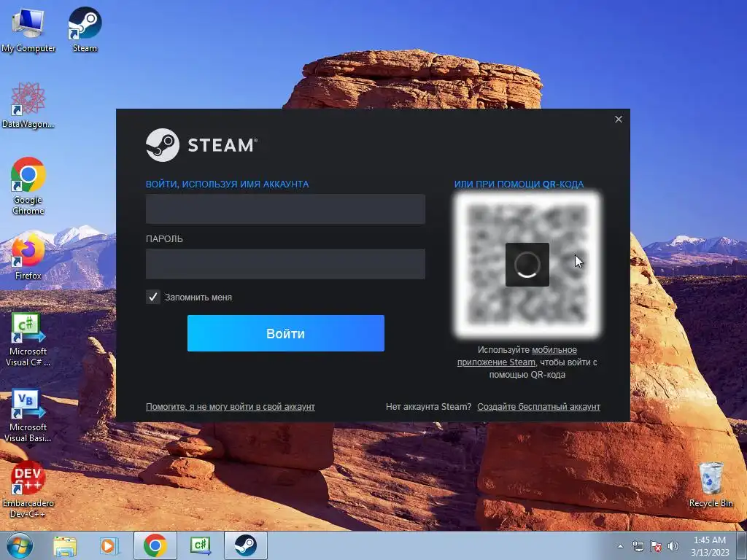Click the account name input field
The width and height of the screenshot is (747, 560).
click(x=285, y=209)
